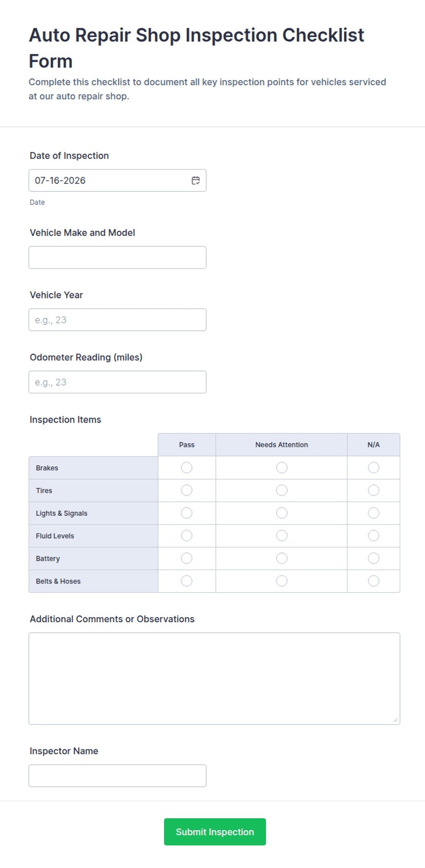The image size is (425, 868).
Task: Choose N/A for Battery
Action: click(x=373, y=558)
